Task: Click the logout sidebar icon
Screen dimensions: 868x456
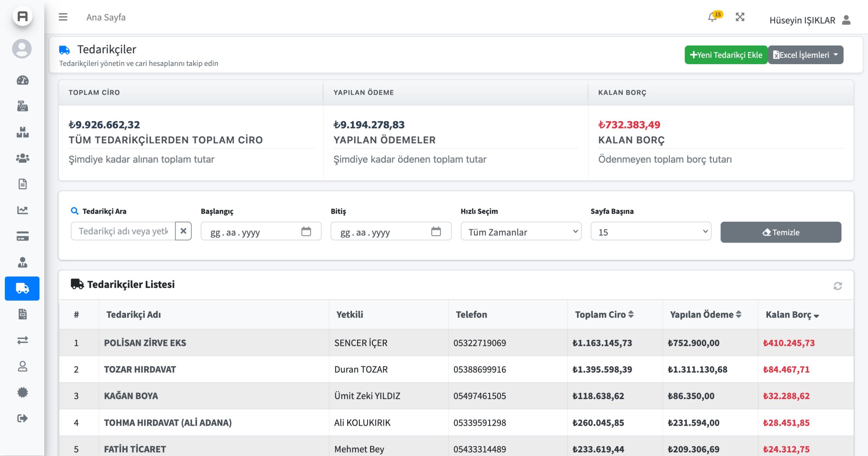Action: coord(23,418)
